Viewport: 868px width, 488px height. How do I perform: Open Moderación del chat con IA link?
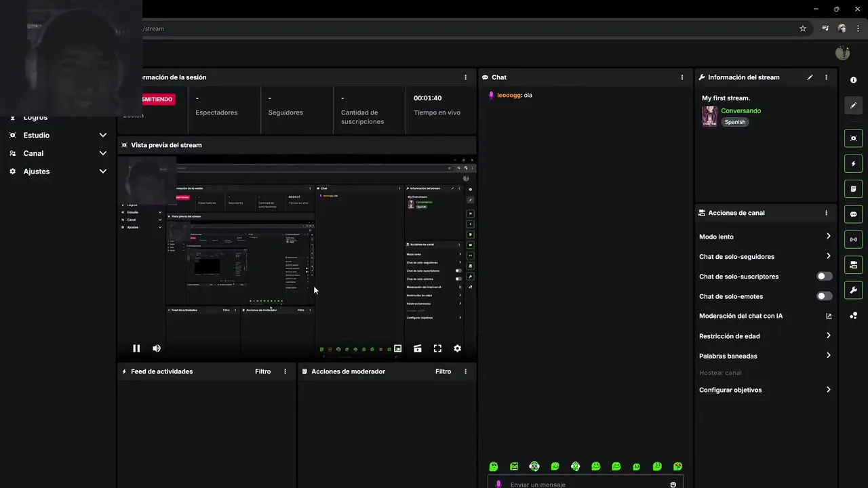point(765,316)
